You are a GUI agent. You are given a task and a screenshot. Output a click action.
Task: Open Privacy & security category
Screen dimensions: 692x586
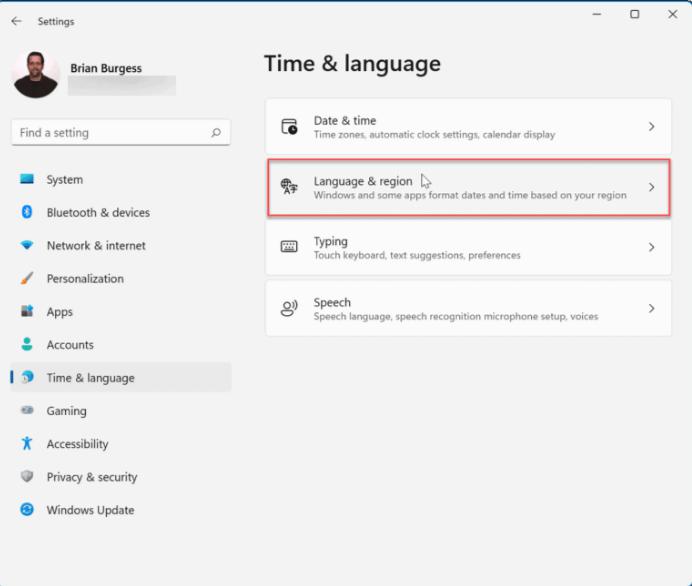(121, 477)
